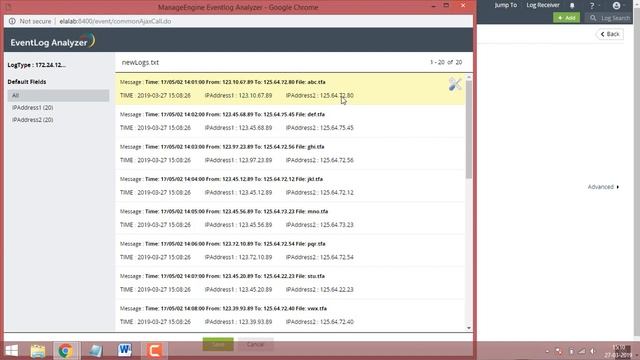The image size is (640, 360).
Task: Click the Save button at dialog bottom
Action: coord(218,344)
